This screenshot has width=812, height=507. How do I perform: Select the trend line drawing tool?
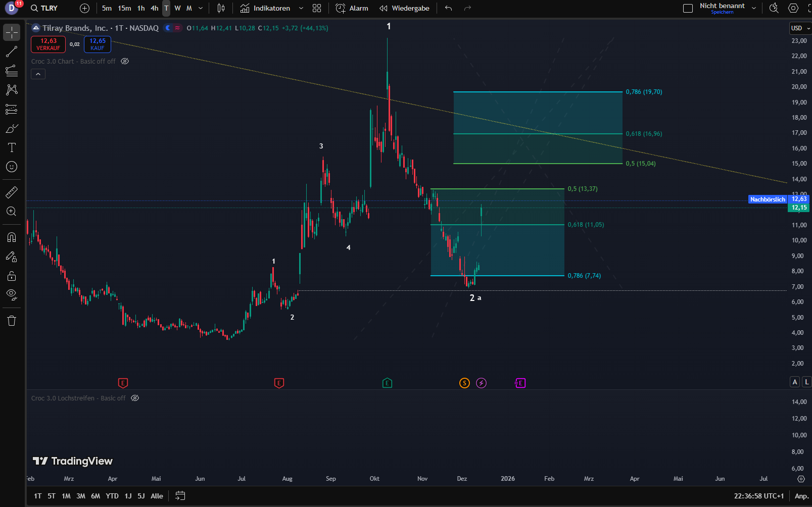[x=12, y=52]
